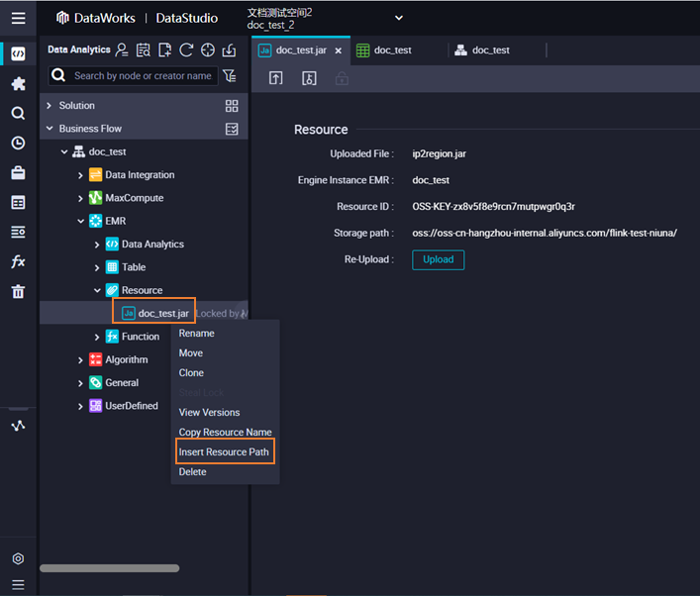Open the table management sidebar icon

tap(18, 203)
